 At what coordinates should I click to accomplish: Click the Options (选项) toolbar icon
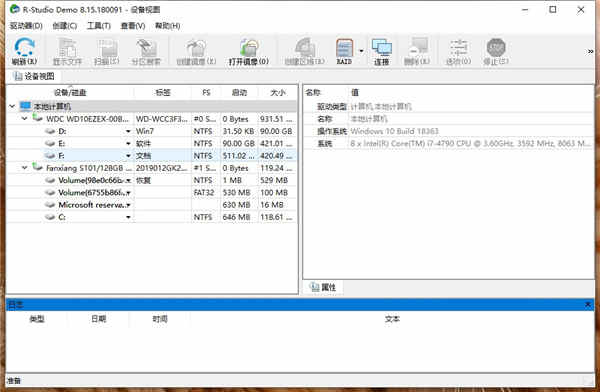pyautogui.click(x=458, y=47)
